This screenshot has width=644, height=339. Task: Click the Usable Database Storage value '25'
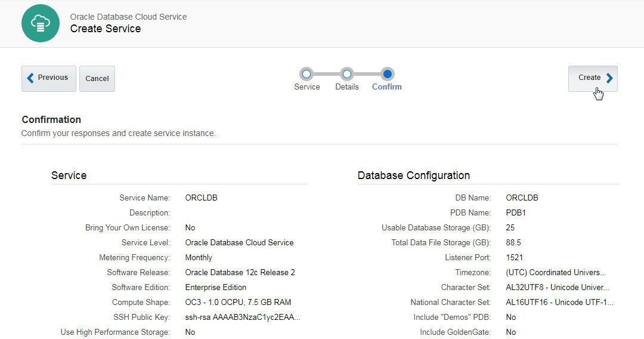510,227
